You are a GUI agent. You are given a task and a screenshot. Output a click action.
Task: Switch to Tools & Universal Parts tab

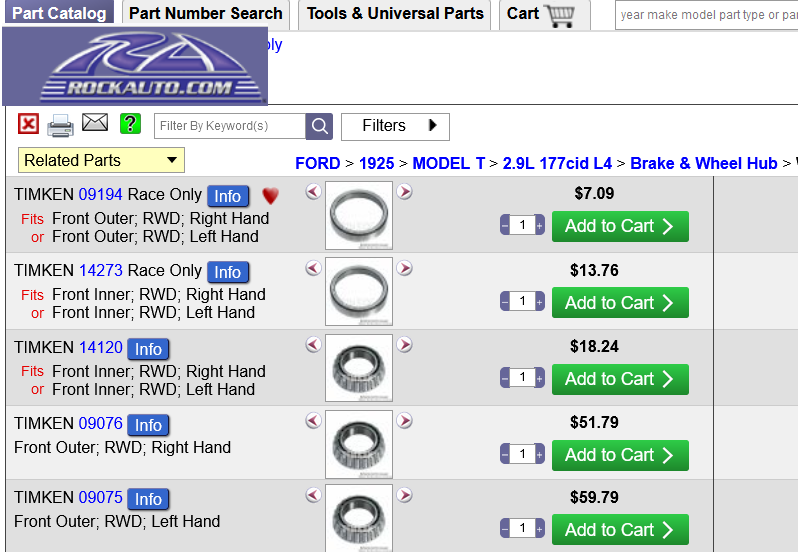(x=395, y=14)
